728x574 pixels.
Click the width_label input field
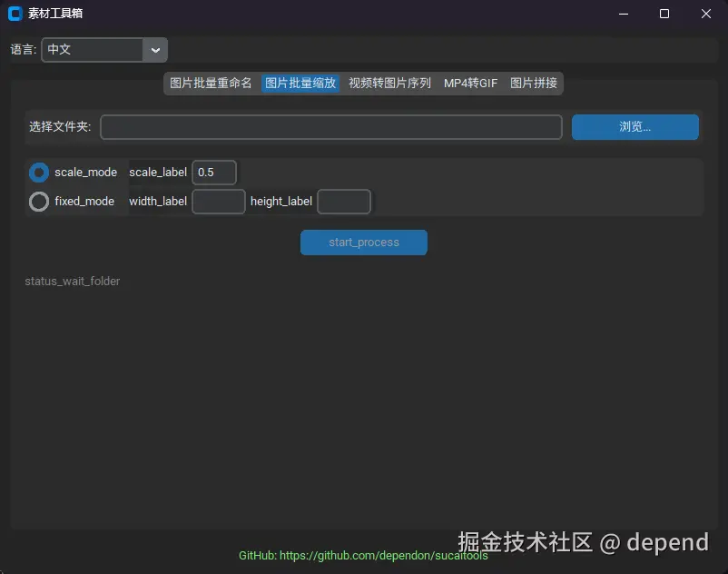click(219, 202)
